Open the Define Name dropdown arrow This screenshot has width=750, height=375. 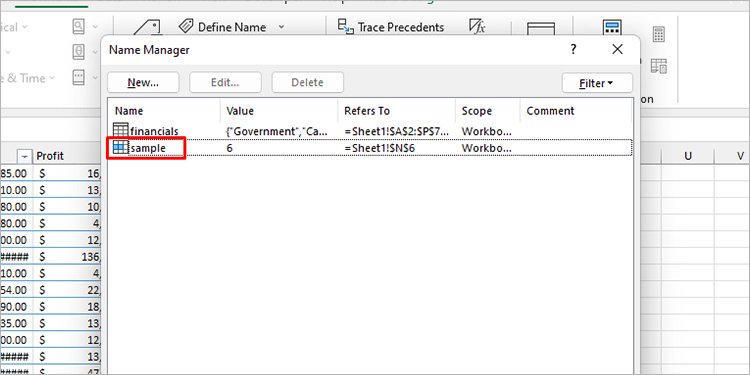pos(281,27)
